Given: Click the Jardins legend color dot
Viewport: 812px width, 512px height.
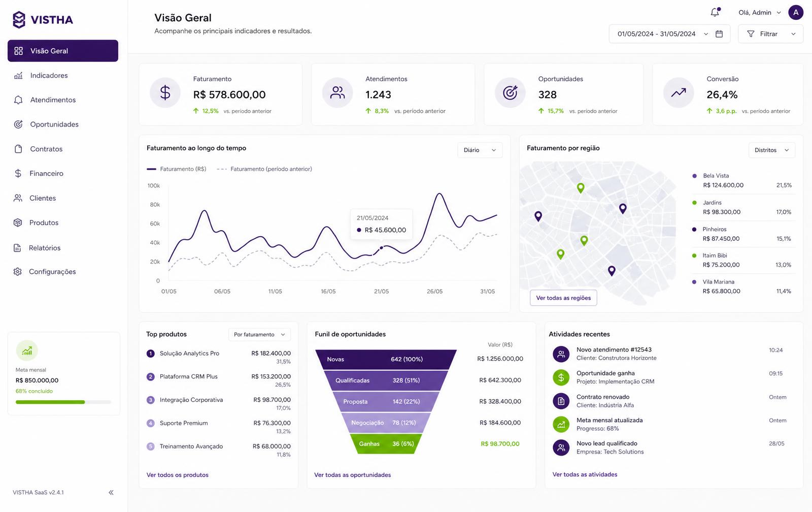Looking at the screenshot, I should point(694,203).
